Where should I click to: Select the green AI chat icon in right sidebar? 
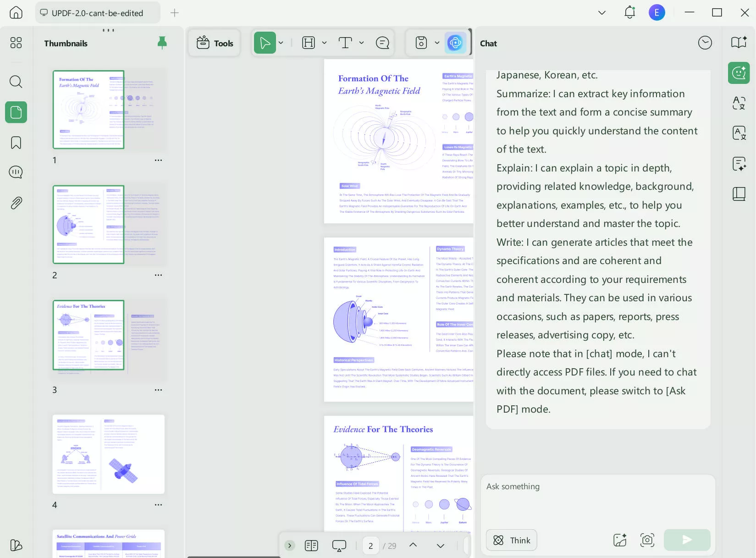click(x=739, y=73)
